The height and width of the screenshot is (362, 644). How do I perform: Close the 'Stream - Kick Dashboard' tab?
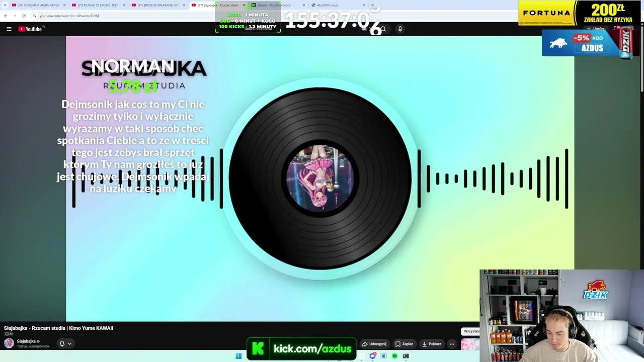[x=304, y=5]
